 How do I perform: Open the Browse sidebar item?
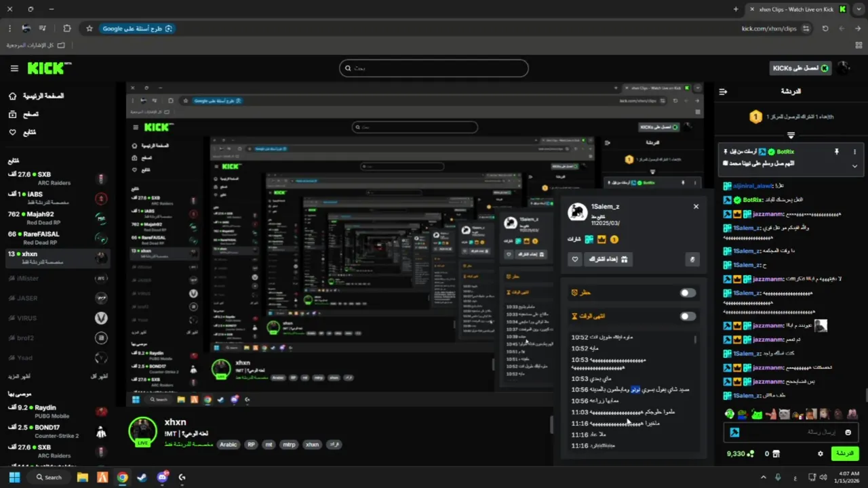(x=24, y=115)
